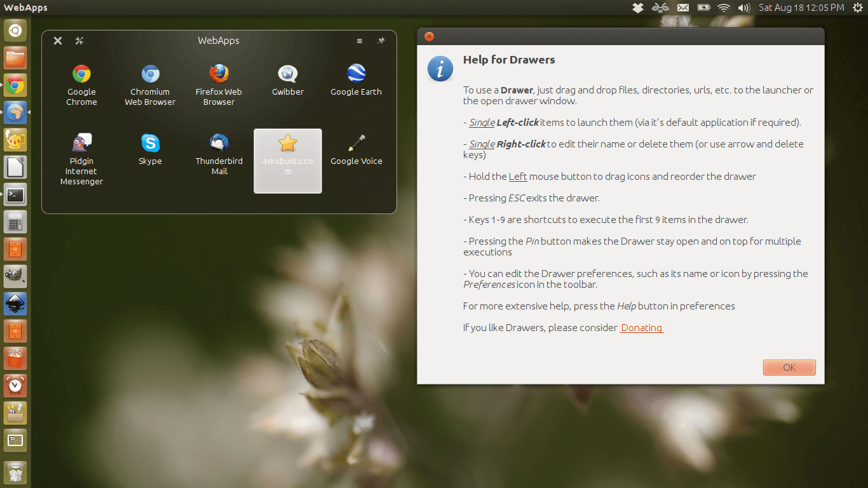The image size is (868, 488).
Task: Open Ubuntu Dash home launcher
Action: tap(15, 30)
